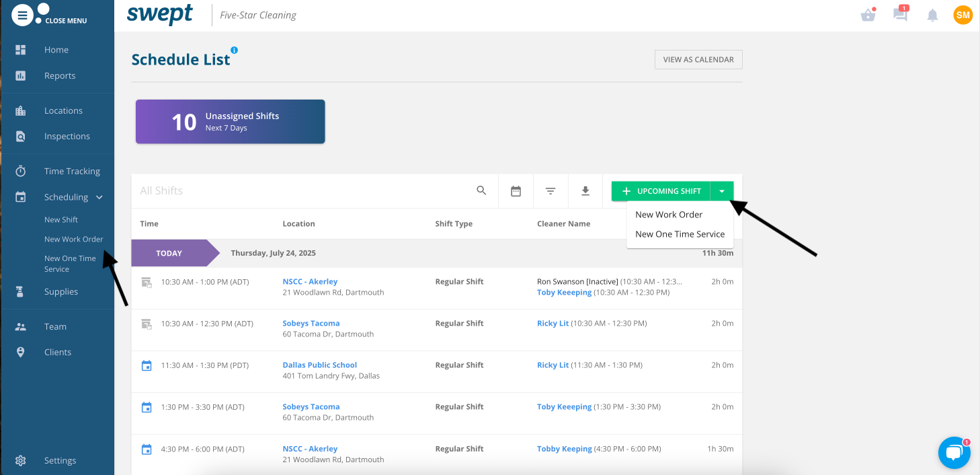Click the notifications bell icon
Image resolution: width=980 pixels, height=475 pixels.
point(932,15)
